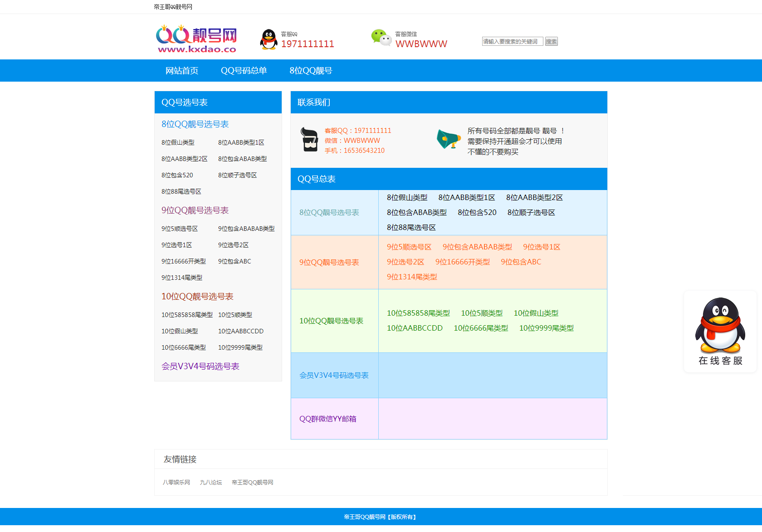Select 8位包含520 from the total table
Image resolution: width=762 pixels, height=532 pixels.
(x=477, y=212)
